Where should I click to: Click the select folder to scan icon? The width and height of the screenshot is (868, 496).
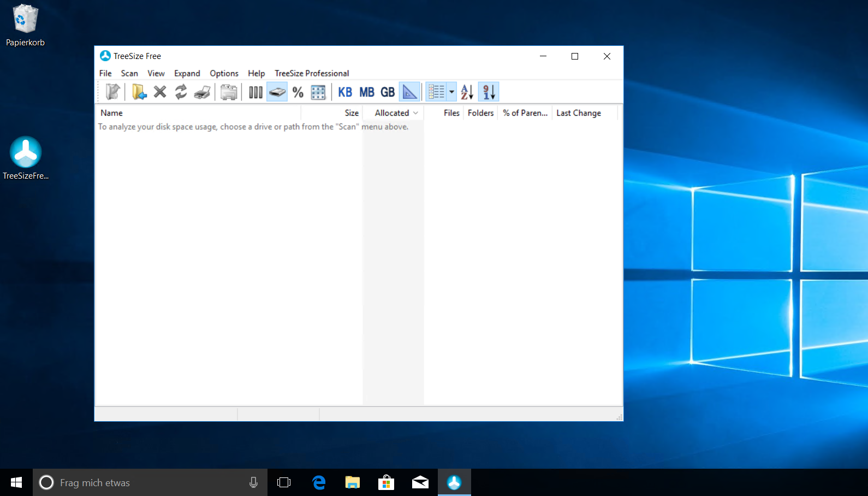point(139,92)
